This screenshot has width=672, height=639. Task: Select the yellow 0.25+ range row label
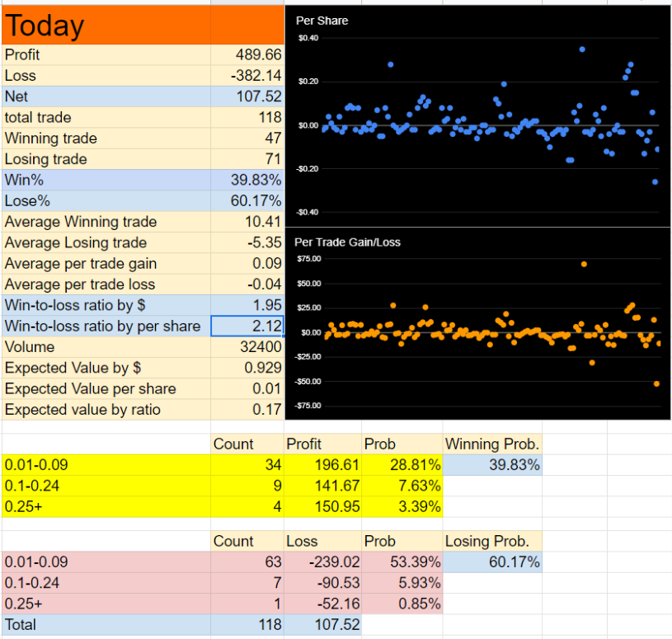(x=106, y=507)
